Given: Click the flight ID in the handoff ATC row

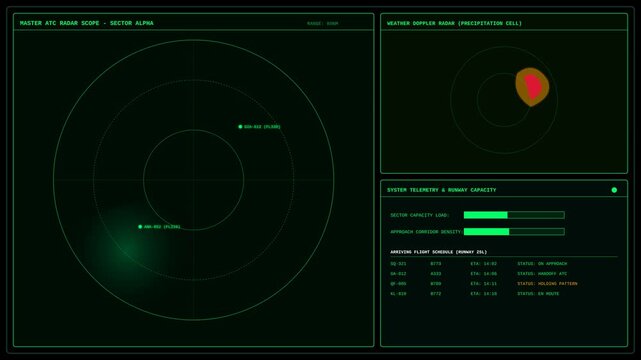Looking at the screenshot, I should 398,274.
